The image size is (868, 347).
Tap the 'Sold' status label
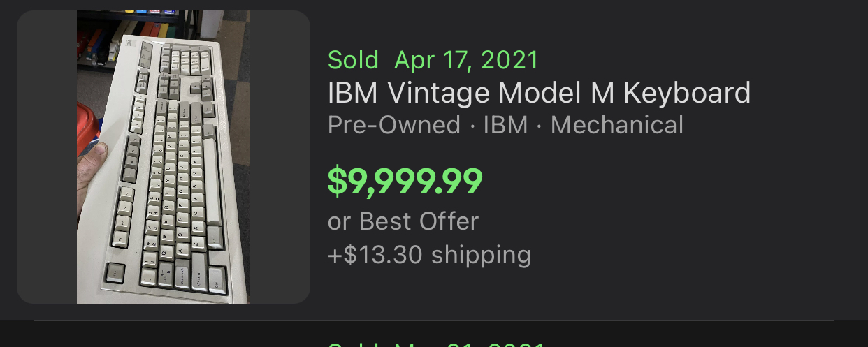pos(353,60)
